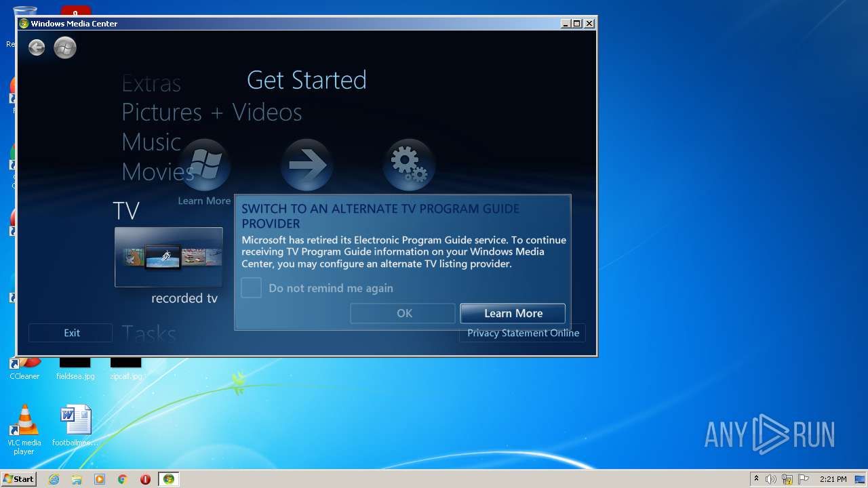Image resolution: width=868 pixels, height=488 pixels.
Task: Open the recorded tv thumbnail
Action: coord(168,257)
